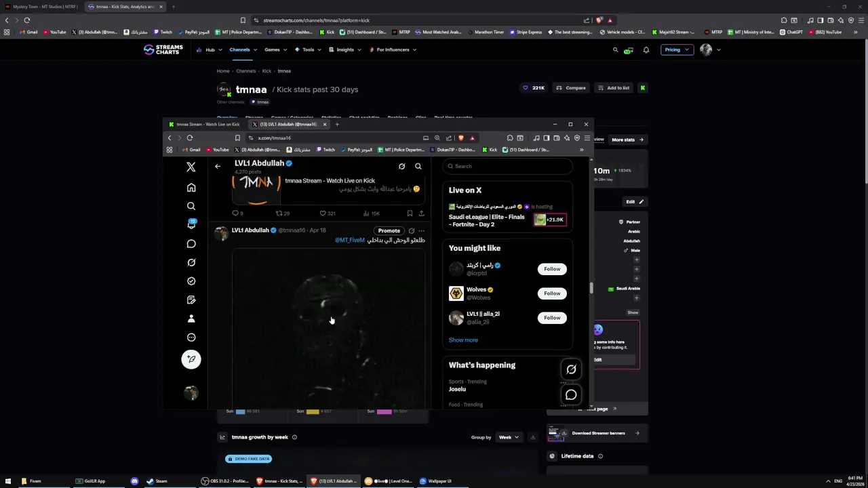Click the X page vertical scrollbar thumb
The image size is (868, 488).
[591, 288]
